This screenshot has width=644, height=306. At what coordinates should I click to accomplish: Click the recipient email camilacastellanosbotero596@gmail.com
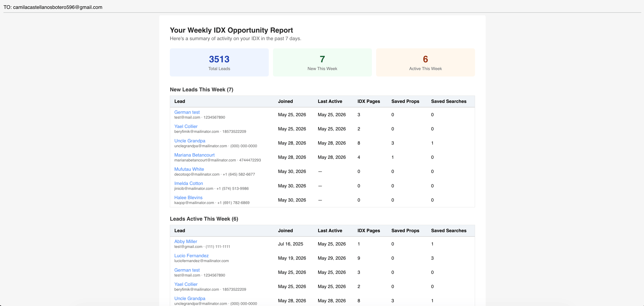pyautogui.click(x=57, y=7)
